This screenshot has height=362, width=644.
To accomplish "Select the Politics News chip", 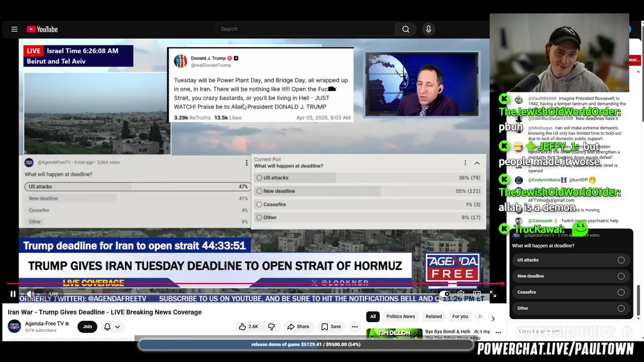I will (x=400, y=317).
